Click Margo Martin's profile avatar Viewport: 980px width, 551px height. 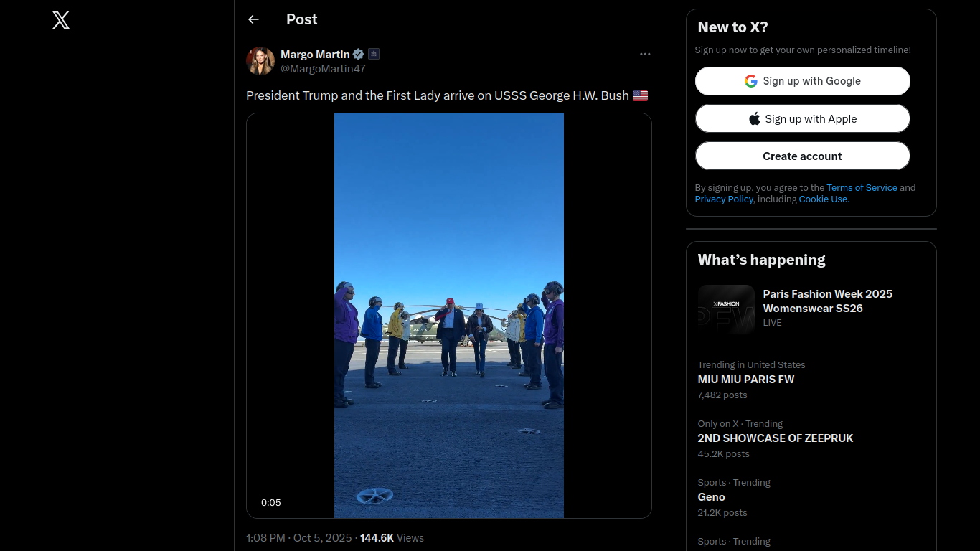[x=260, y=61]
